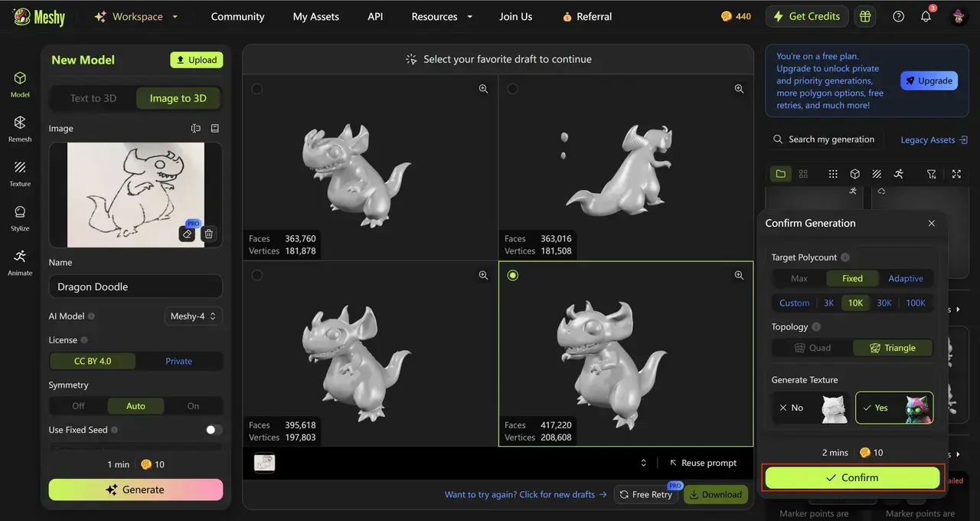Viewport: 980px width, 521px height.
Task: Zoom into the top-left dragon draft
Action: point(483,89)
